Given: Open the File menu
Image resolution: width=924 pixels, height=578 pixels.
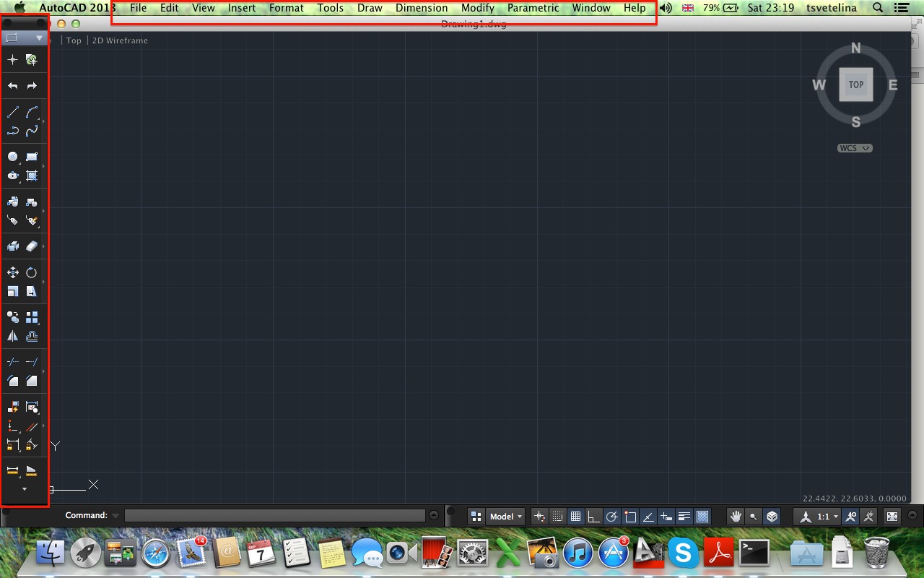Looking at the screenshot, I should tap(138, 8).
